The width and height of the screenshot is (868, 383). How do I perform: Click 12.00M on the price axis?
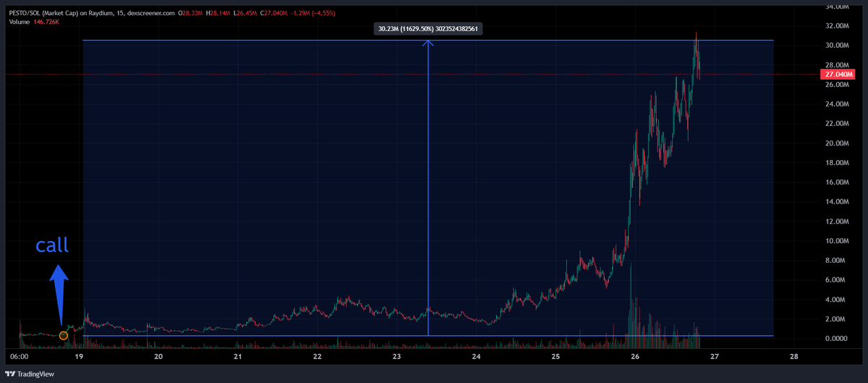point(836,222)
